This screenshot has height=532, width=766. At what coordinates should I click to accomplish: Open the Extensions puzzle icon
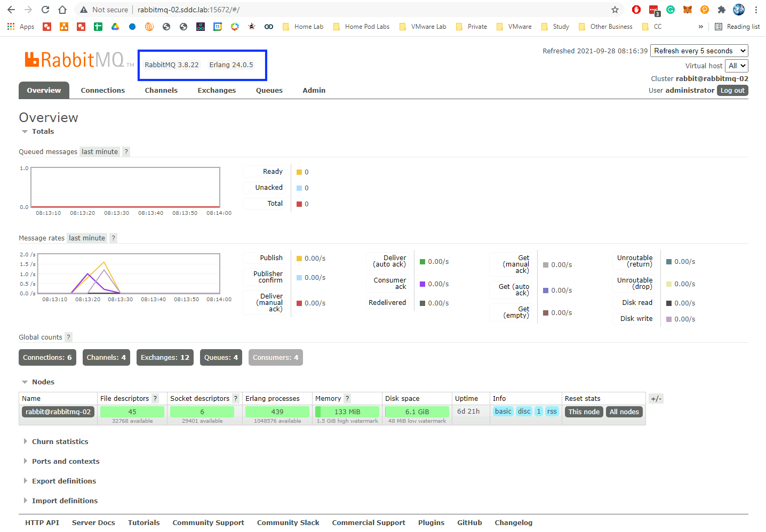tap(721, 10)
